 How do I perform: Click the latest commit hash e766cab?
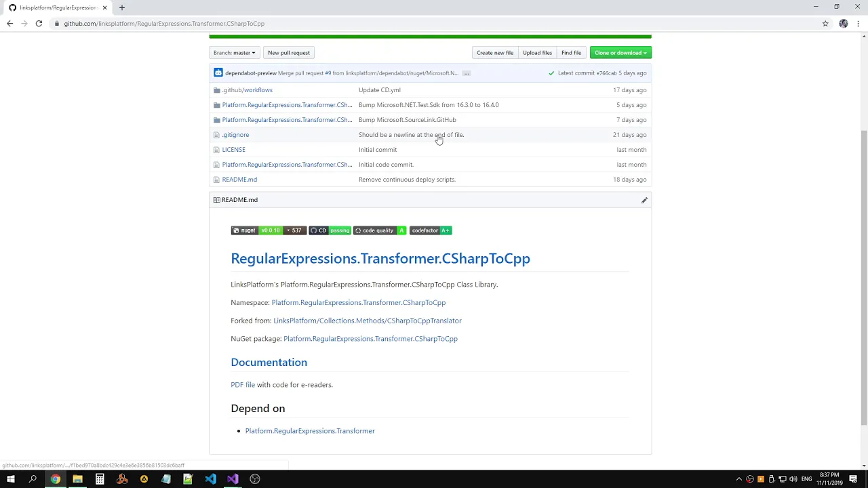(x=606, y=73)
